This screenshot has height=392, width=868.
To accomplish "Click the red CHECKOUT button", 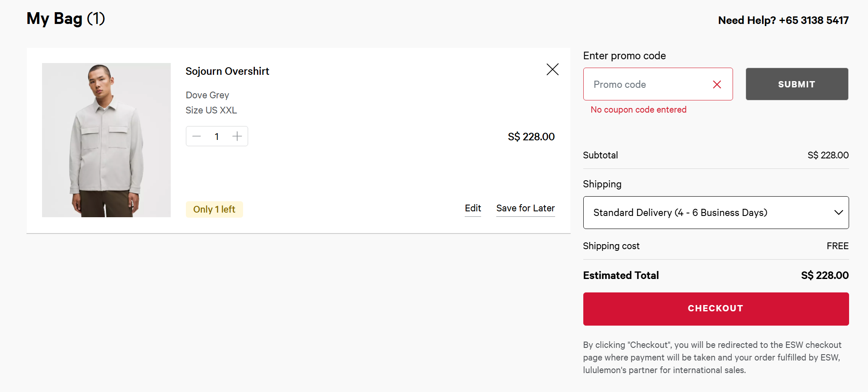I will click(715, 308).
